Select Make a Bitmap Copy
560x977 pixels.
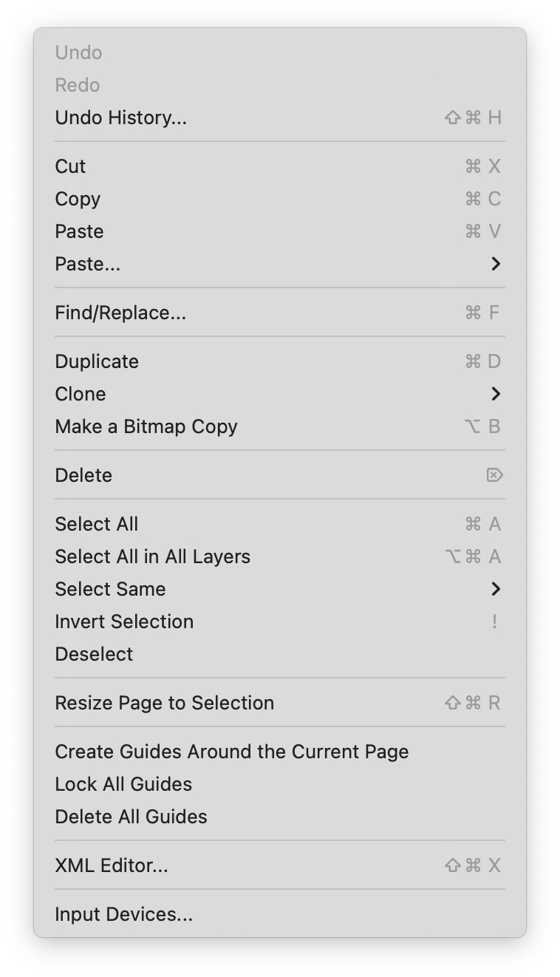pyautogui.click(x=280, y=426)
